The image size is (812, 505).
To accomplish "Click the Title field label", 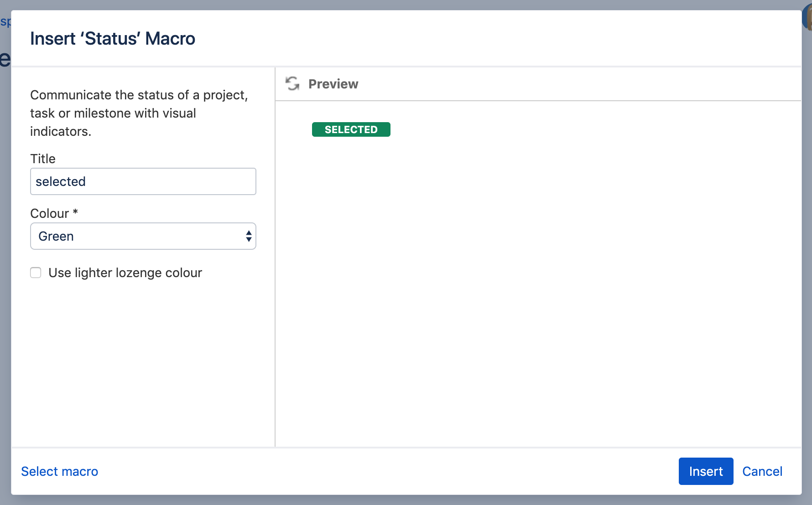I will (x=43, y=159).
